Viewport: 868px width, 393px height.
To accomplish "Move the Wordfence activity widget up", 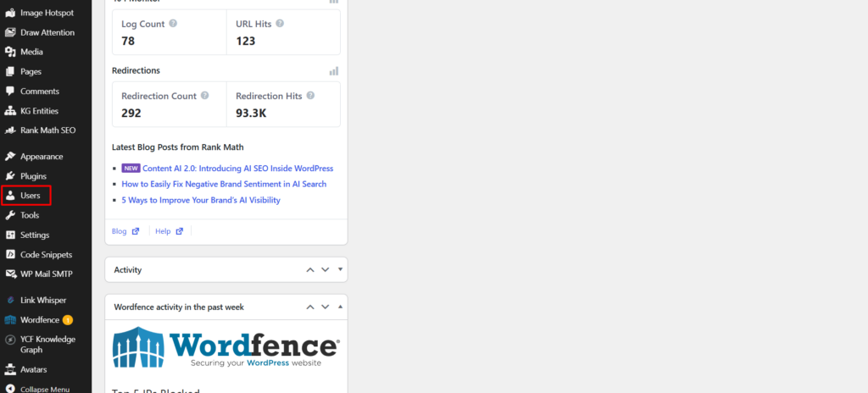I will (x=310, y=307).
